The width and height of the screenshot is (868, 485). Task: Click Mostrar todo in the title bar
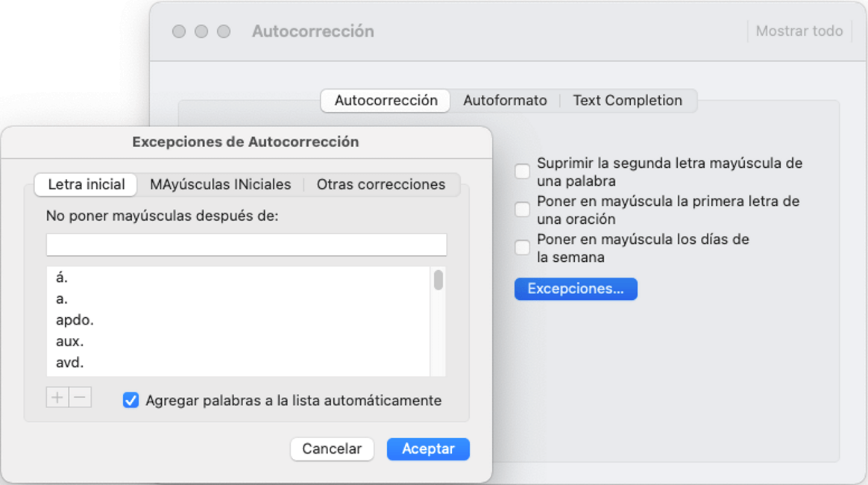coord(799,31)
